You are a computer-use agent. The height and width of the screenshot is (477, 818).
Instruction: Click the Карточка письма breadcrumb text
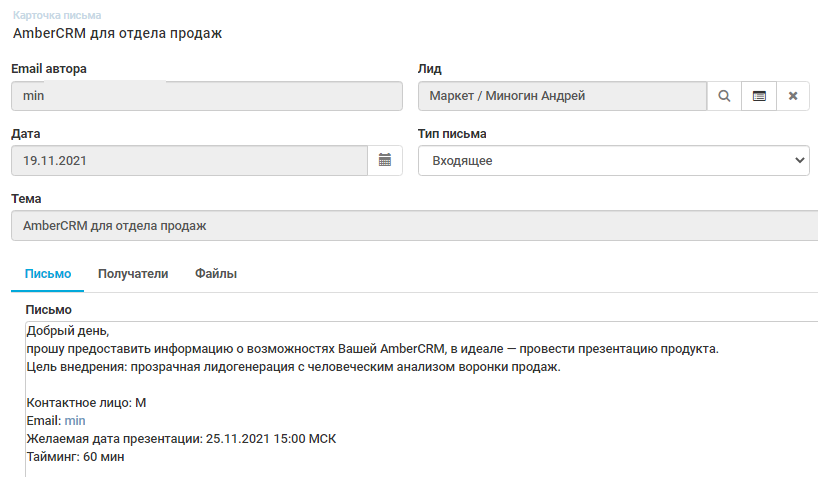pyautogui.click(x=57, y=15)
